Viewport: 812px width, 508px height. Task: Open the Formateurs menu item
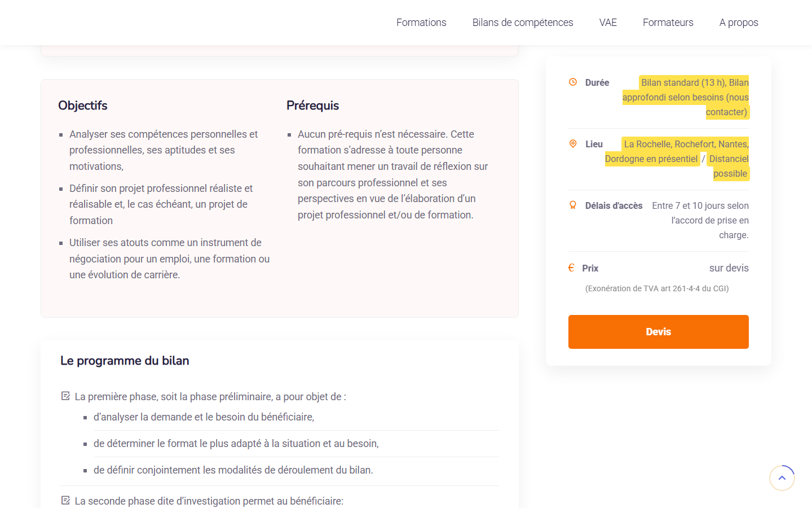(668, 23)
